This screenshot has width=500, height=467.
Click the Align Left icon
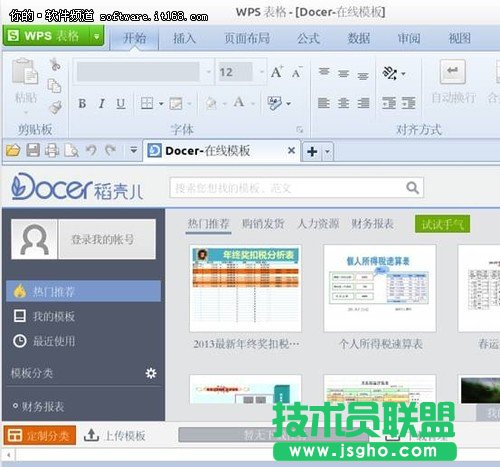pos(324,103)
